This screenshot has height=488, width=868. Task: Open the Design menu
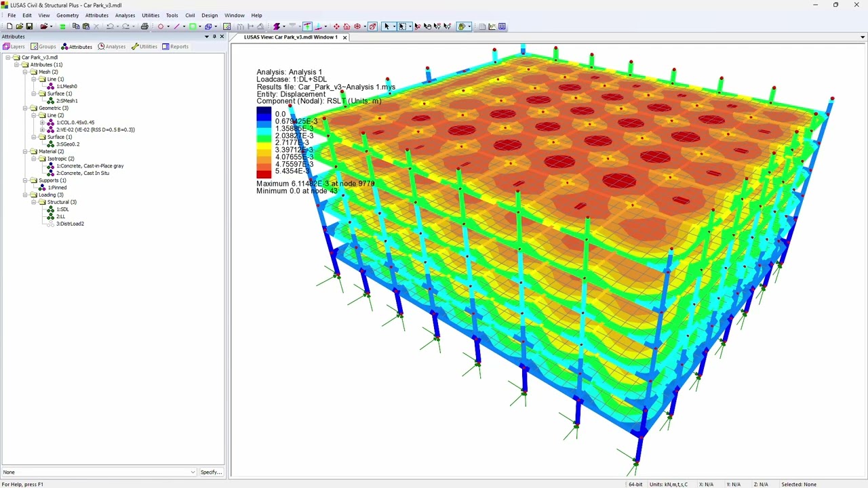tap(210, 15)
